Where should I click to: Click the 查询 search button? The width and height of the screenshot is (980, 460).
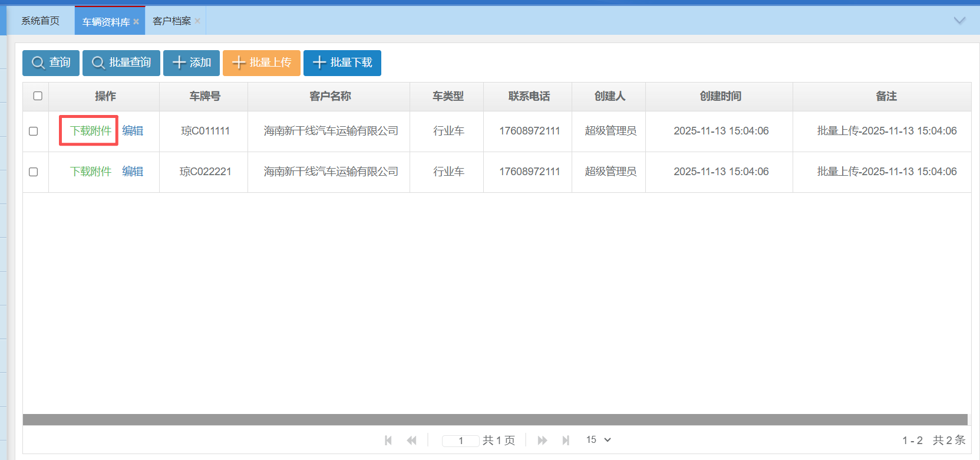click(51, 63)
